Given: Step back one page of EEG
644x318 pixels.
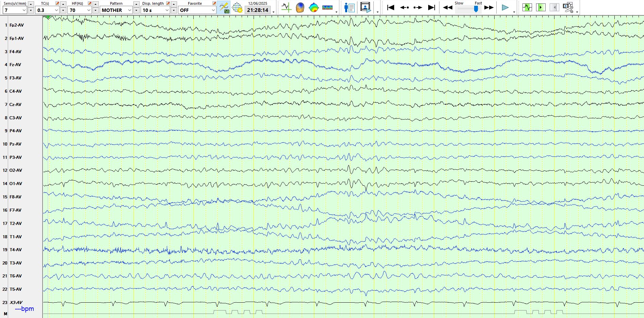Looking at the screenshot, I should (404, 7).
